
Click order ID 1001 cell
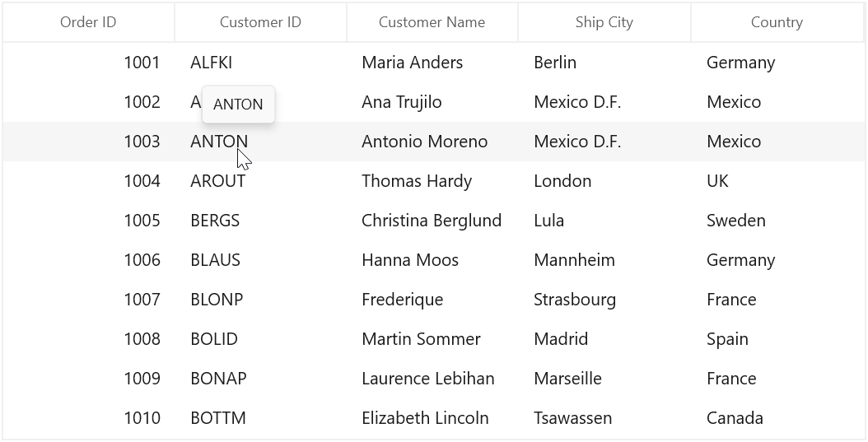(x=89, y=63)
